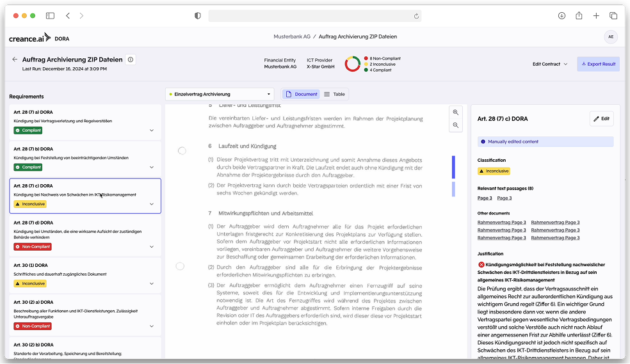630x364 pixels.
Task: Expand the Art. 30 (1) DORA card
Action: 152,284
